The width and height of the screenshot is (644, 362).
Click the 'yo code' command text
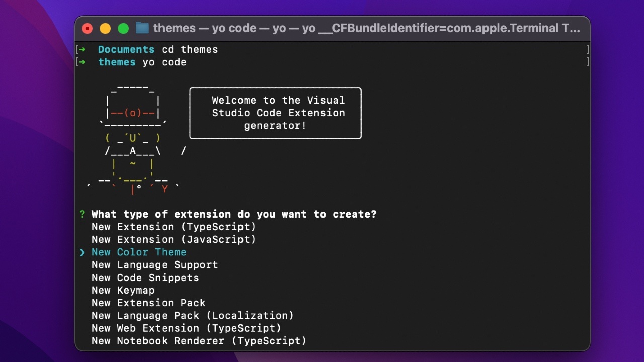coord(164,62)
